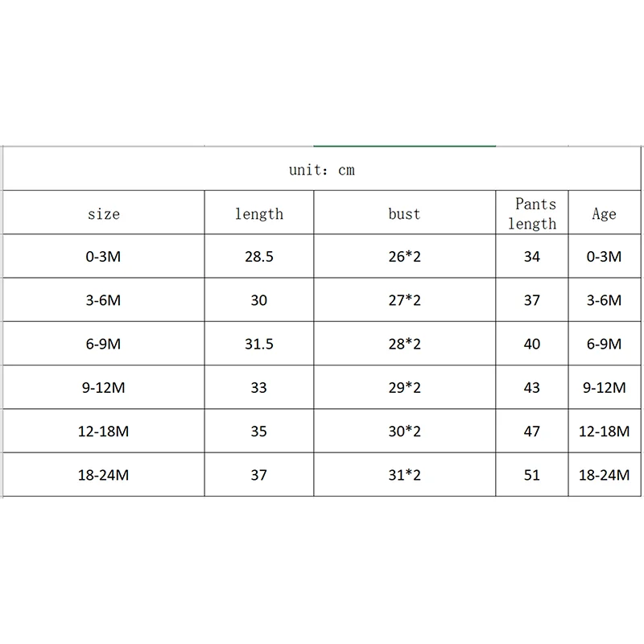644x644 pixels.
Task: Select 18-24M in the Age column
Action: (x=604, y=475)
